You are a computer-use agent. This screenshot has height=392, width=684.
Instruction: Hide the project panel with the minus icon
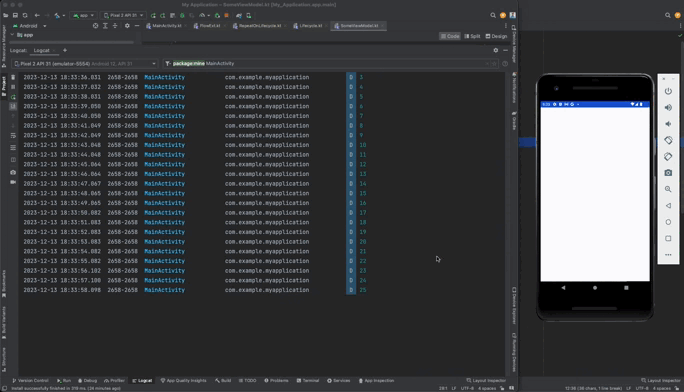[x=137, y=26]
